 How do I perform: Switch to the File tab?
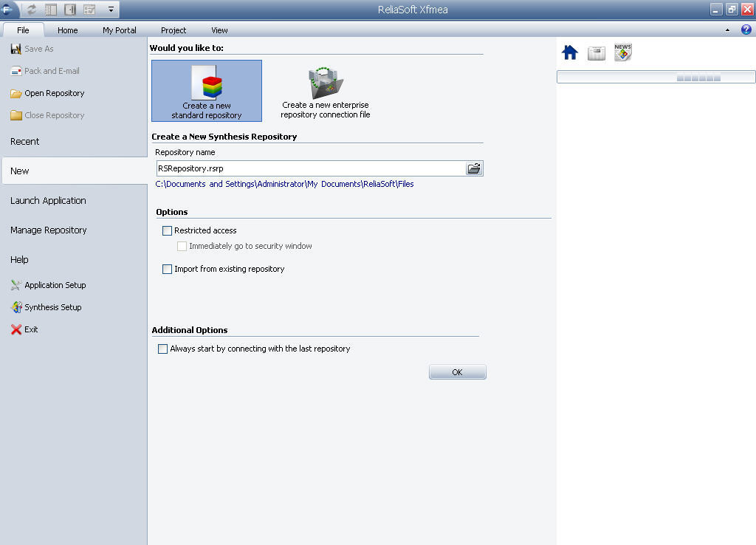click(x=23, y=30)
